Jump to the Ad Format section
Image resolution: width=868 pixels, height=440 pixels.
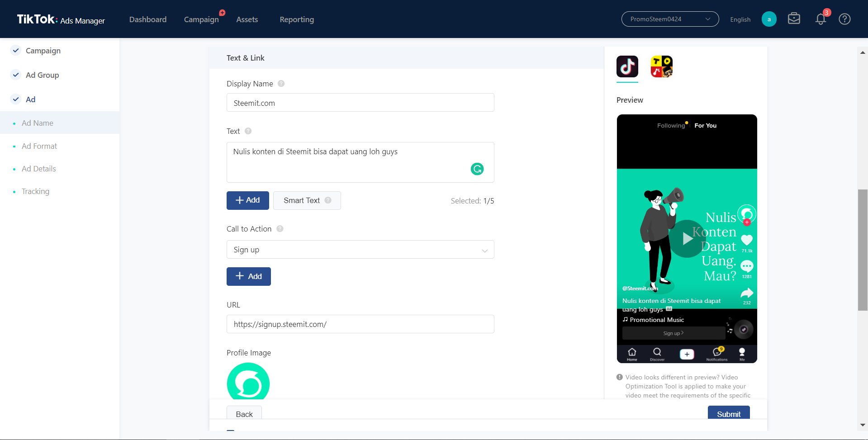coord(39,146)
